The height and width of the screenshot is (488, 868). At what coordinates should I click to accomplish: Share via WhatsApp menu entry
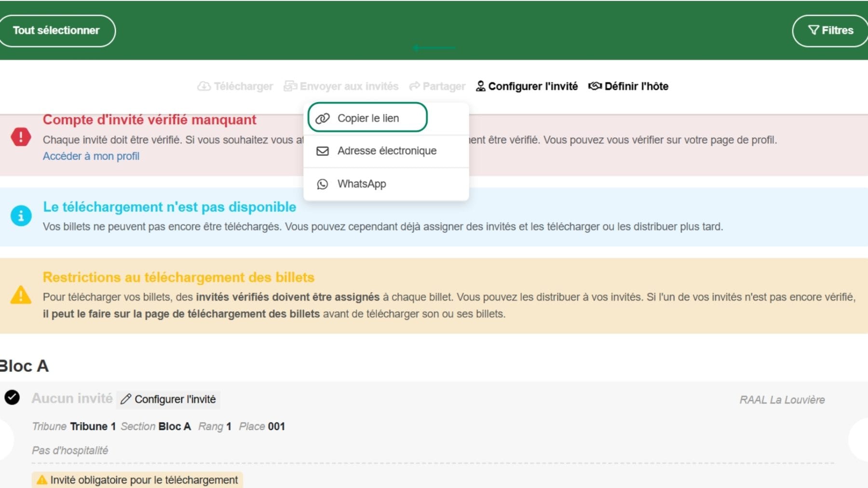point(362,184)
